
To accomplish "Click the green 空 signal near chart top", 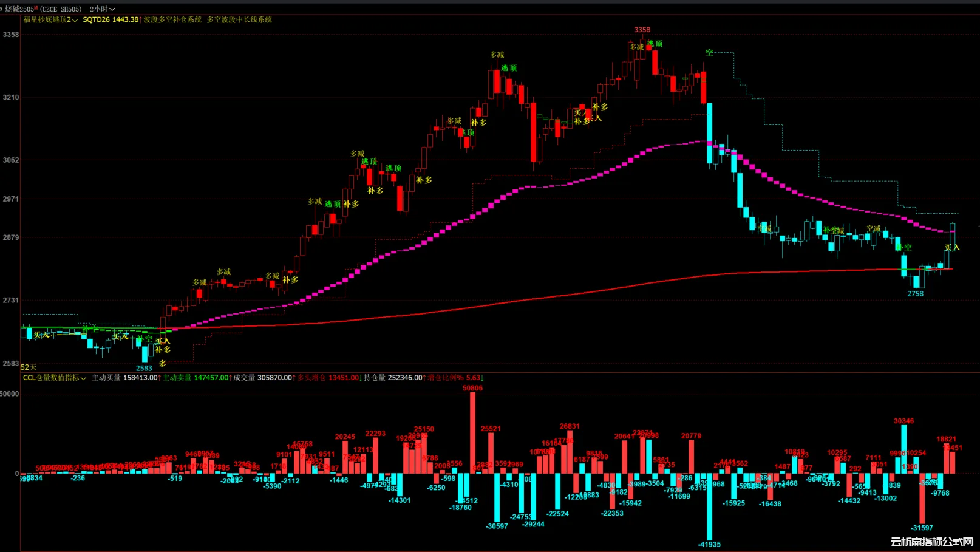I will (709, 53).
